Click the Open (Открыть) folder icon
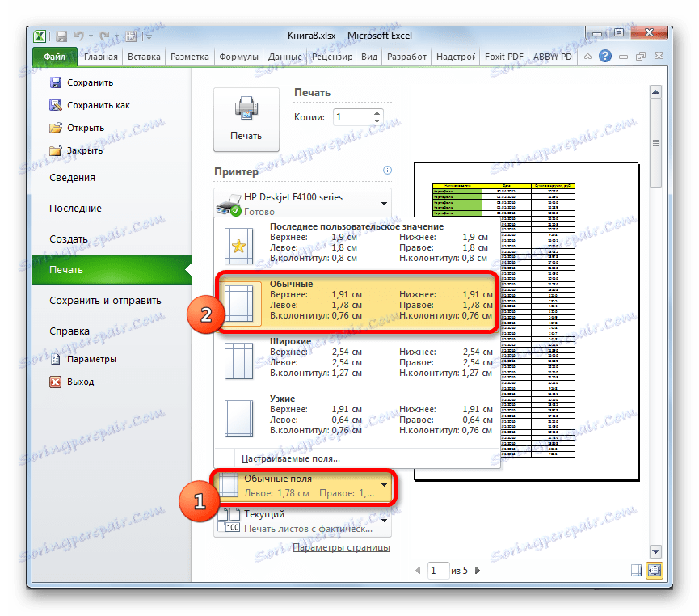Image resolution: width=699 pixels, height=616 pixels. (55, 128)
